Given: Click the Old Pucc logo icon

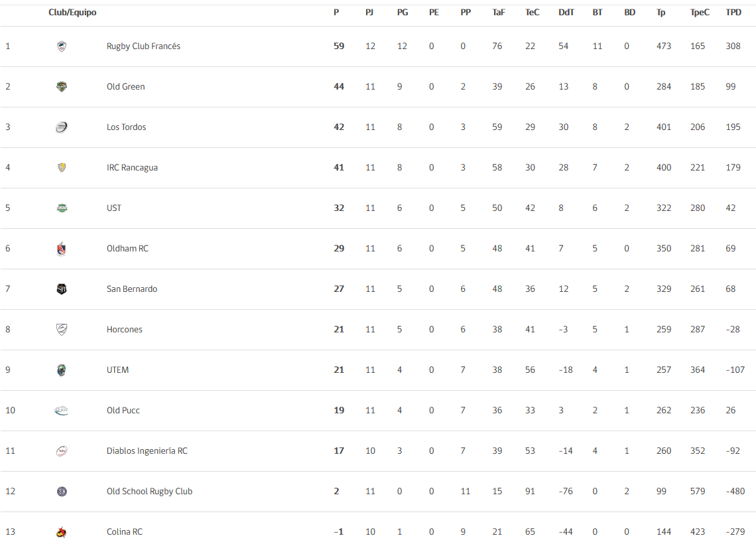Looking at the screenshot, I should [62, 411].
